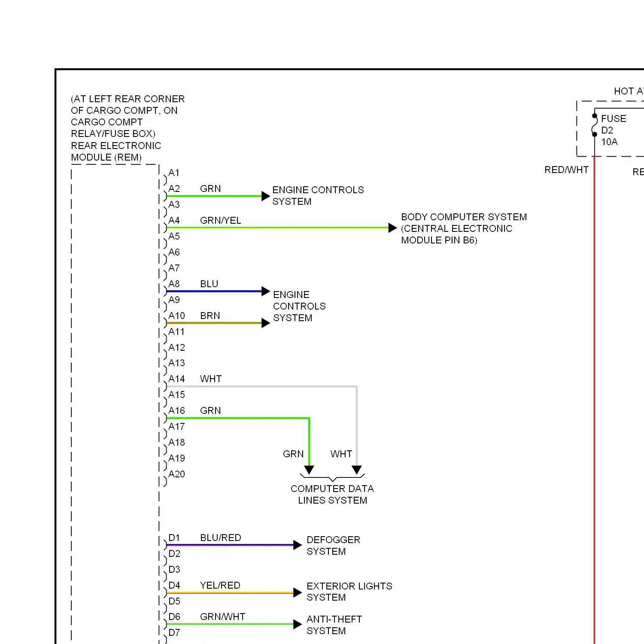Click the arrowhead ending the blue A8 wire
Image resolution: width=644 pixels, height=644 pixels.
click(266, 292)
